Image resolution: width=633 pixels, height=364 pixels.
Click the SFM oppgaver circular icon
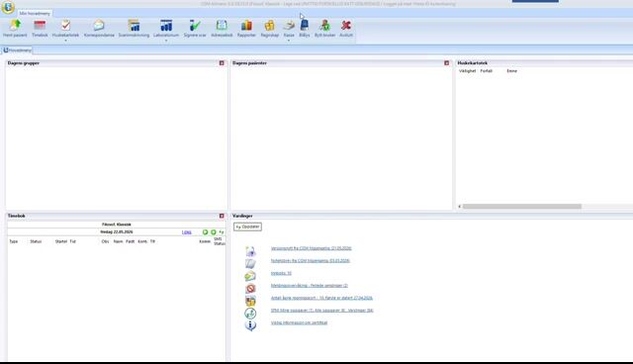click(x=250, y=314)
